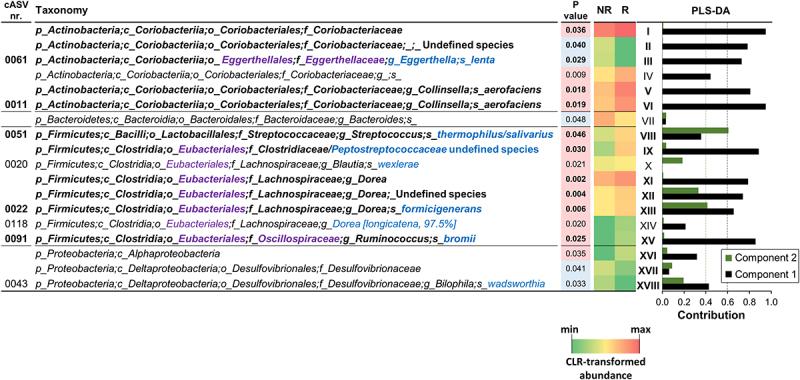Click the P value 0.048 cell
The height and width of the screenshot is (380, 800).
[x=575, y=120]
